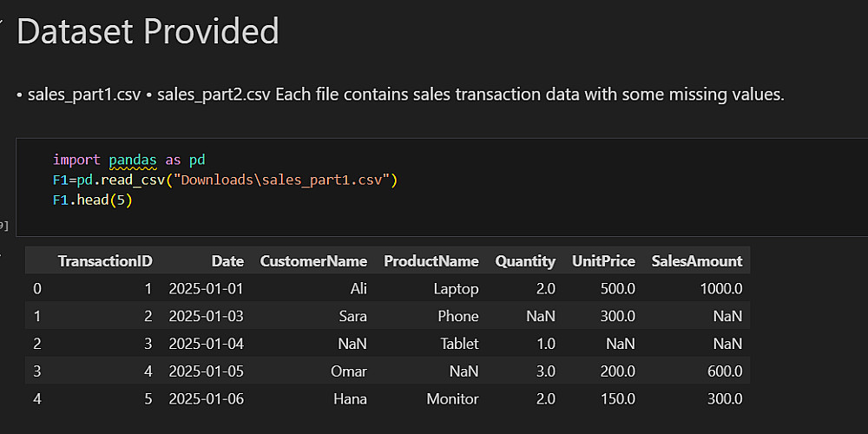Click the TransactionID column header
Image resolution: width=868 pixels, height=434 pixels.
point(105,261)
